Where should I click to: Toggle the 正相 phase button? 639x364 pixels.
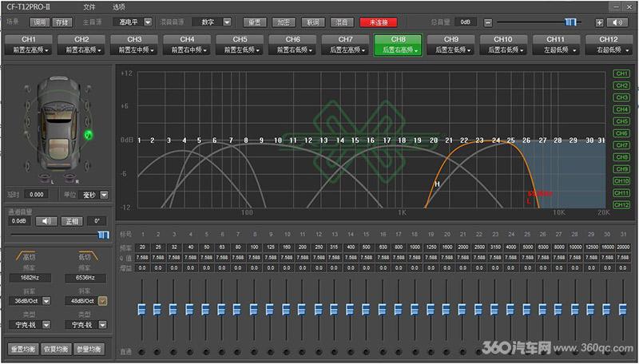(72, 221)
